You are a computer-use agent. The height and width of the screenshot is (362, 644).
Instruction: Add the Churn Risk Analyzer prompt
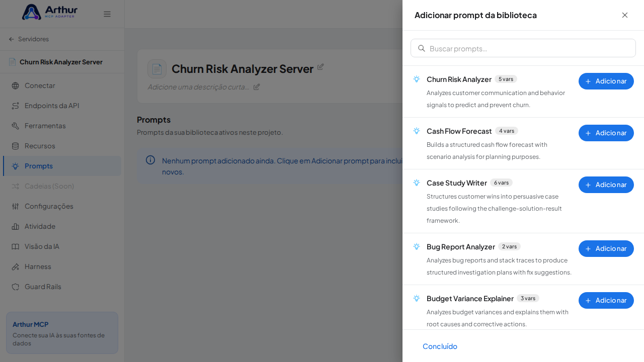606,81
